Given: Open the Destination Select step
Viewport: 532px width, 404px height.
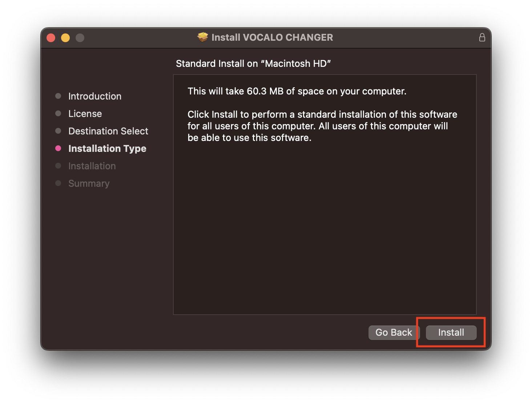Looking at the screenshot, I should coord(108,131).
